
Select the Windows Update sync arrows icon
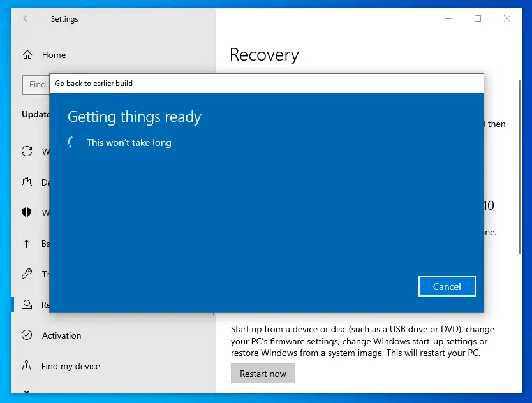click(x=27, y=152)
